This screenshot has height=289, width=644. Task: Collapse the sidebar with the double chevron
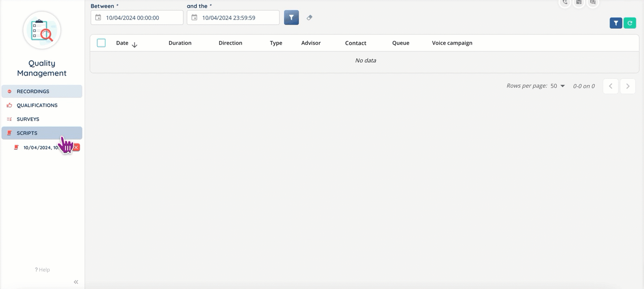76,282
